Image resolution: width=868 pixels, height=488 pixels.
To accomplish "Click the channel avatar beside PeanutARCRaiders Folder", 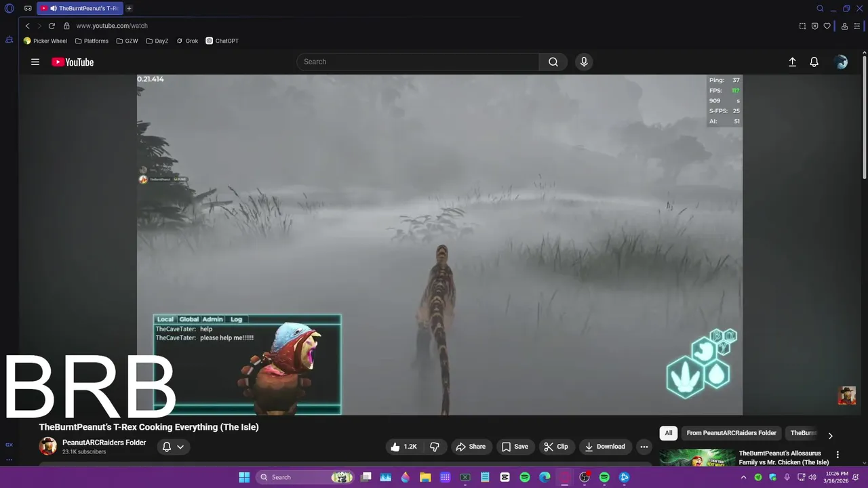I will click(x=47, y=446).
